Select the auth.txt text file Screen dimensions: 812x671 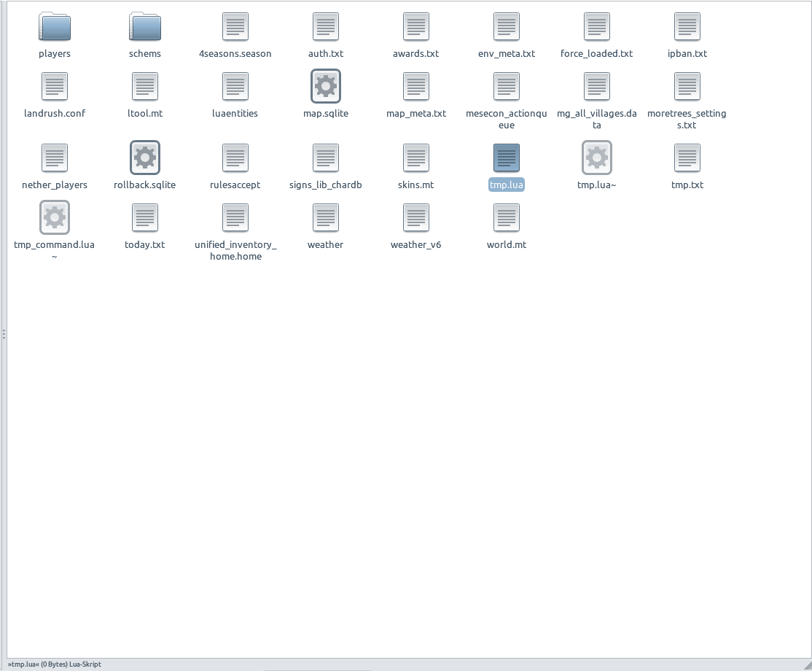click(325, 27)
